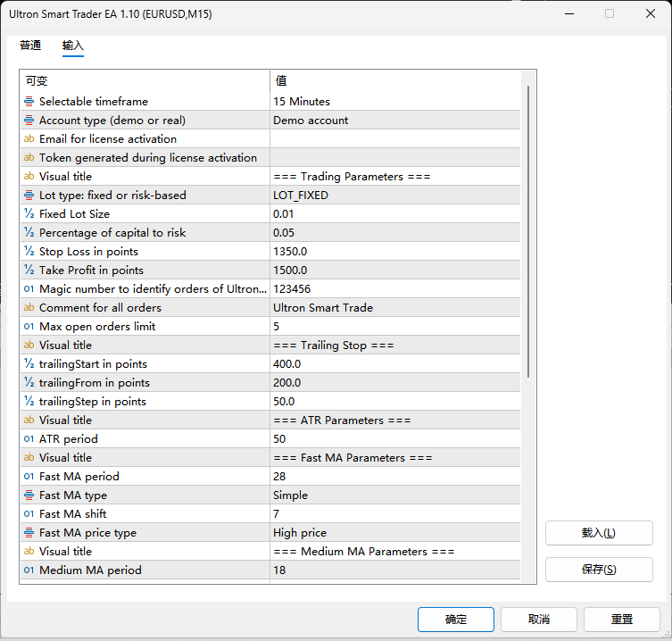Edit the Medium MA period value 18
Screen dimensions: 672x641
pyautogui.click(x=395, y=570)
